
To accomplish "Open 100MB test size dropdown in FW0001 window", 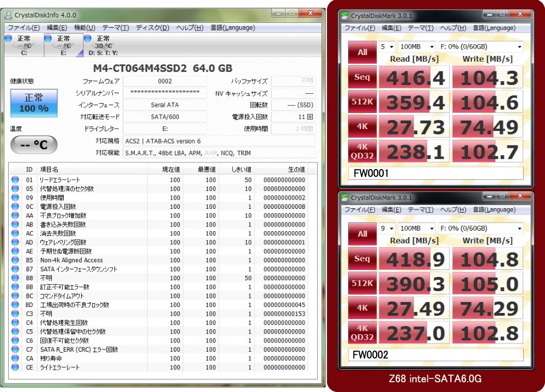I will pos(417,46).
